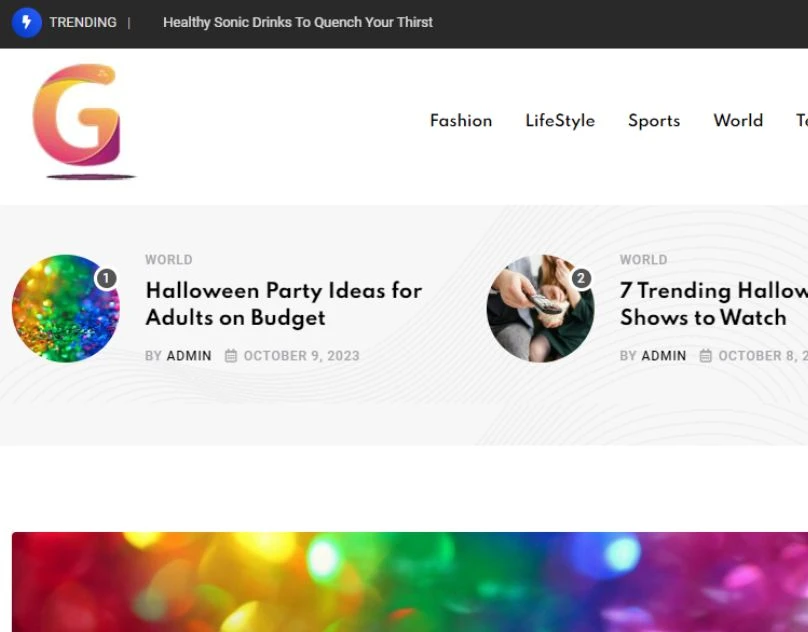Image resolution: width=808 pixels, height=632 pixels.
Task: Open the Fashion menu item
Action: (x=461, y=121)
